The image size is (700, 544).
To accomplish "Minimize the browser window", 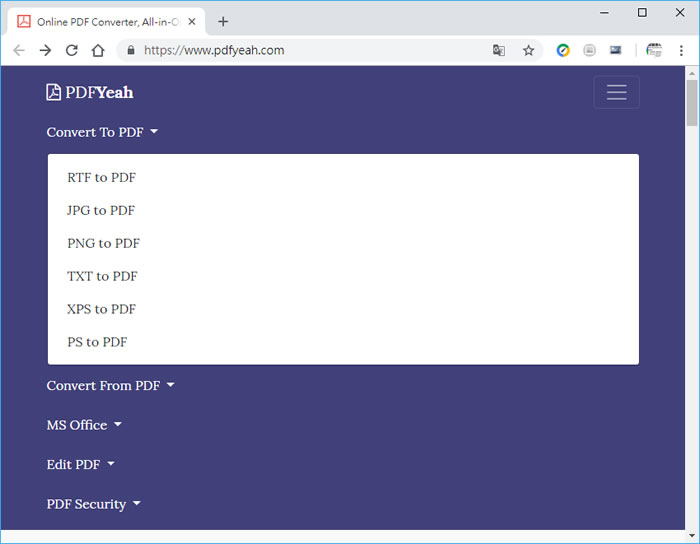I will tap(604, 13).
